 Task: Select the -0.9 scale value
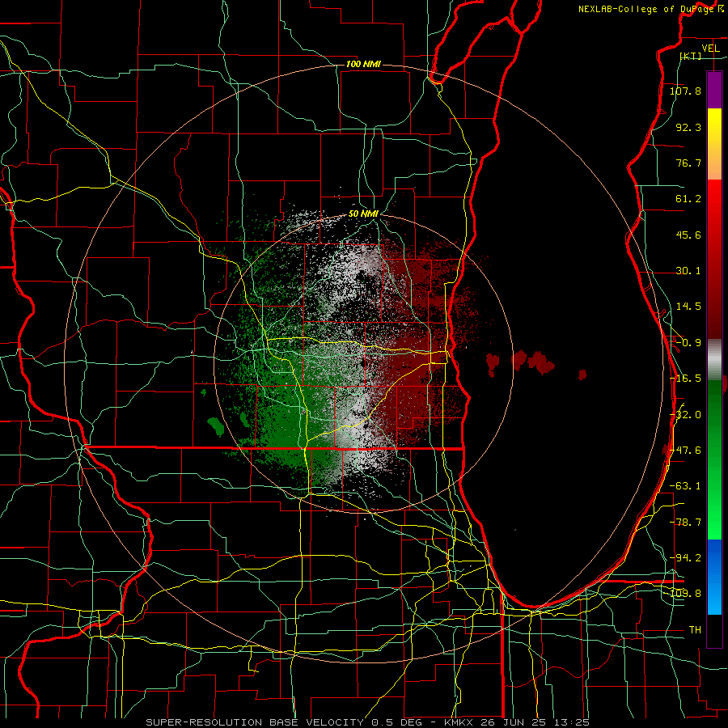(x=688, y=343)
